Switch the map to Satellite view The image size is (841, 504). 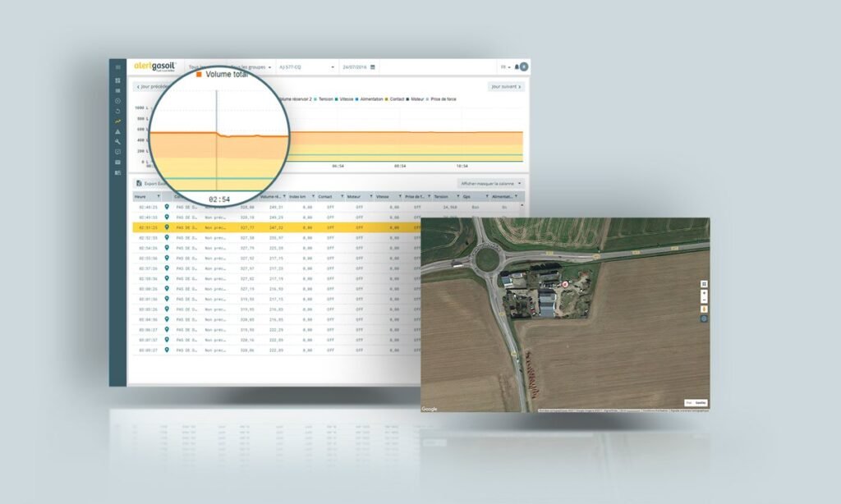[x=701, y=403]
